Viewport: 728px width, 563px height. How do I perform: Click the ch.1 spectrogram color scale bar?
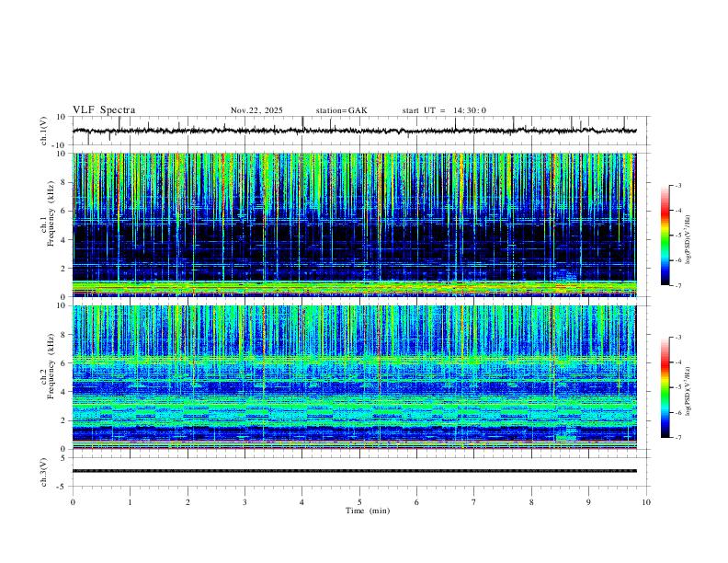pyautogui.click(x=665, y=236)
